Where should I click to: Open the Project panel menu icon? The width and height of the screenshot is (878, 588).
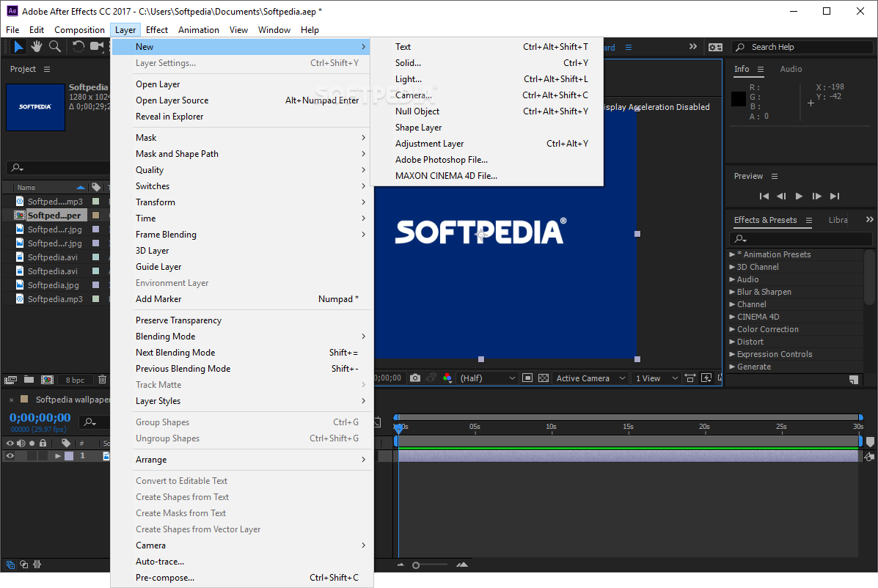point(47,70)
